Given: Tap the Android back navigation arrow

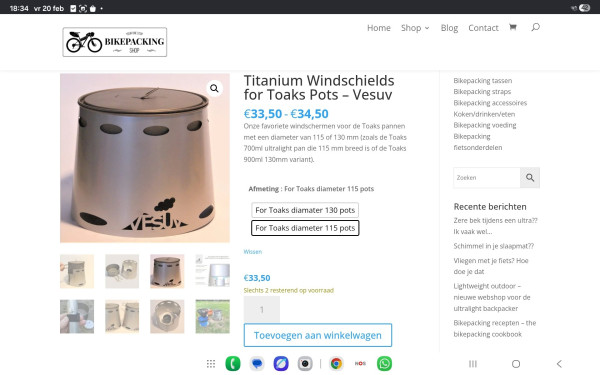Looking at the screenshot, I should tap(559, 364).
